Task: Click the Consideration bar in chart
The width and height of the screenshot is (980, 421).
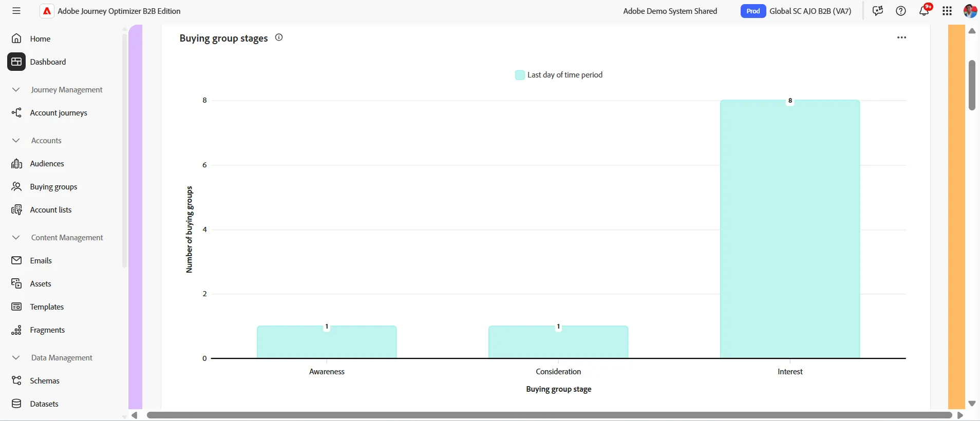Action: (x=558, y=342)
